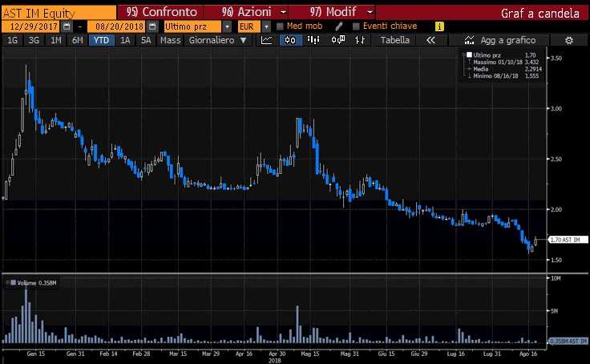Open the 95) Confronto menu
The height and width of the screenshot is (364, 590).
click(x=159, y=13)
